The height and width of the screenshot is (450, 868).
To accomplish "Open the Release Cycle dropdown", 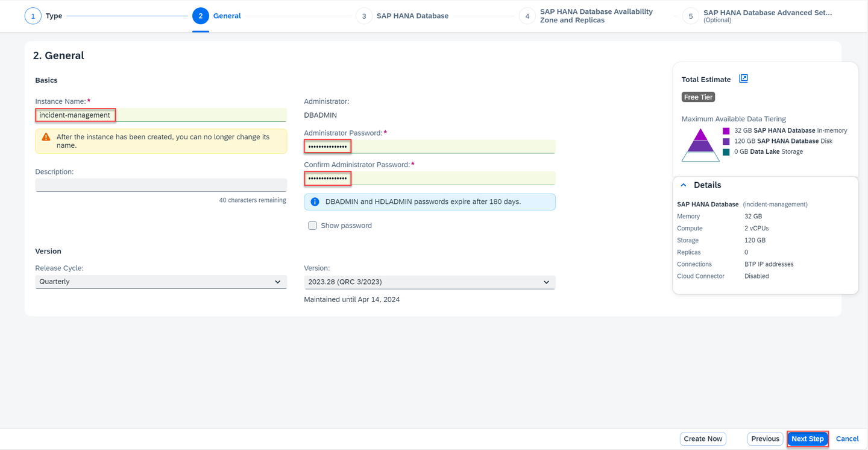I will point(161,282).
